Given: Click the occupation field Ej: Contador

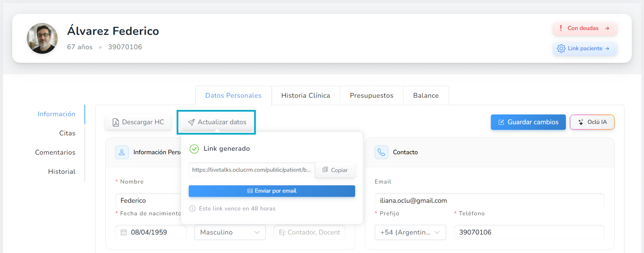Looking at the screenshot, I should point(309,232).
